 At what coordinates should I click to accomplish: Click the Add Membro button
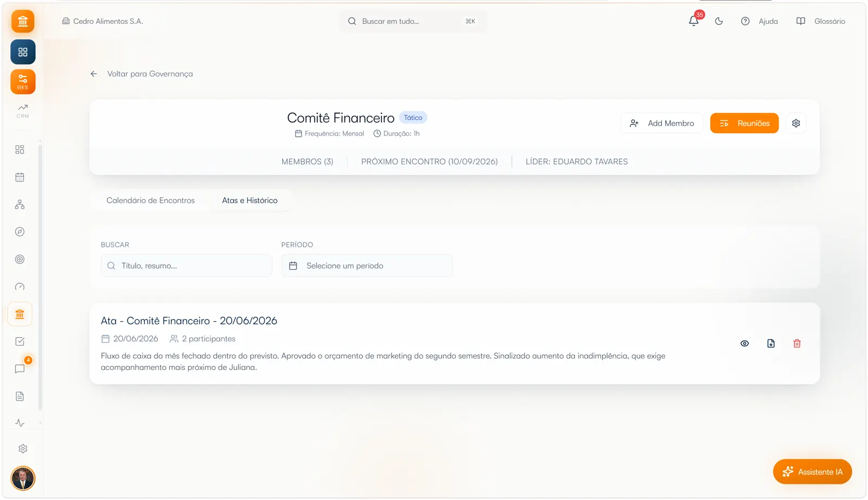pyautogui.click(x=662, y=124)
